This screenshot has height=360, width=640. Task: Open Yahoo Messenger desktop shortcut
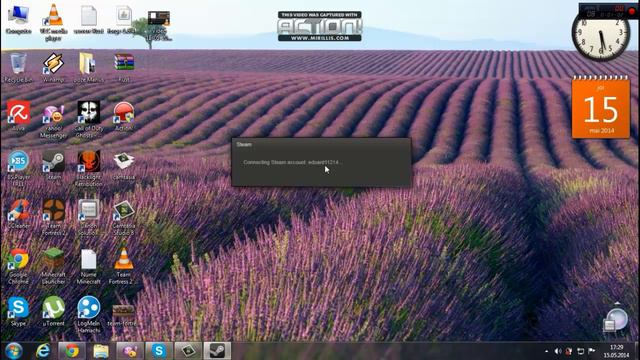tap(53, 120)
